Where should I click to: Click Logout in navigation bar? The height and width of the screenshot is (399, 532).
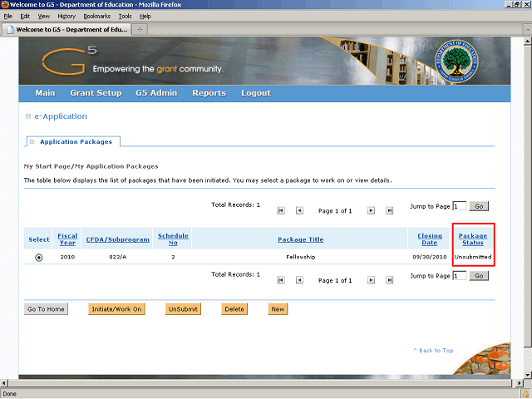click(x=256, y=93)
